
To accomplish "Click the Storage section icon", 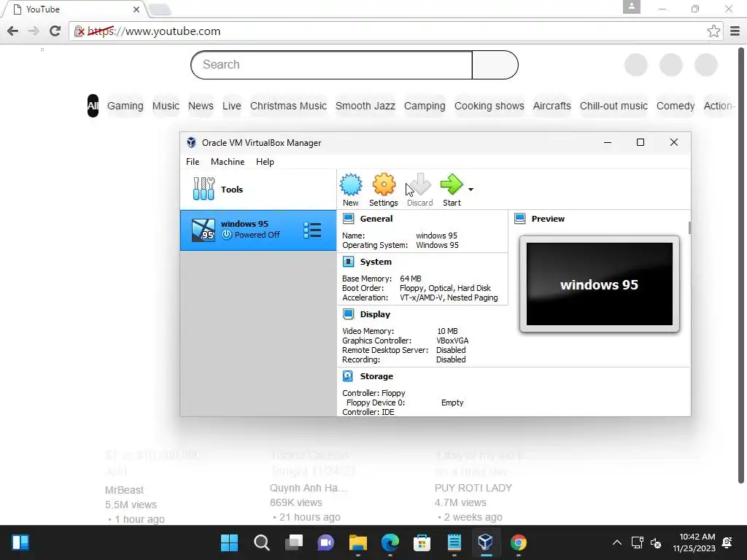I will 348,376.
